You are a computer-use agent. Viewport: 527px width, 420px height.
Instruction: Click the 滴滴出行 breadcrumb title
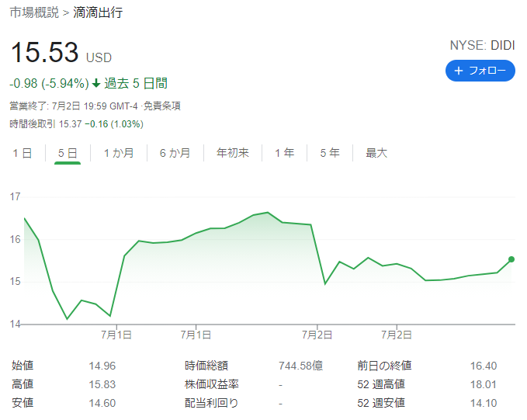[x=98, y=12]
